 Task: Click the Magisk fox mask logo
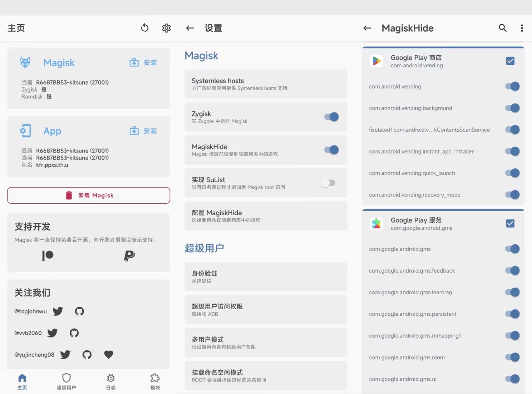click(x=25, y=62)
